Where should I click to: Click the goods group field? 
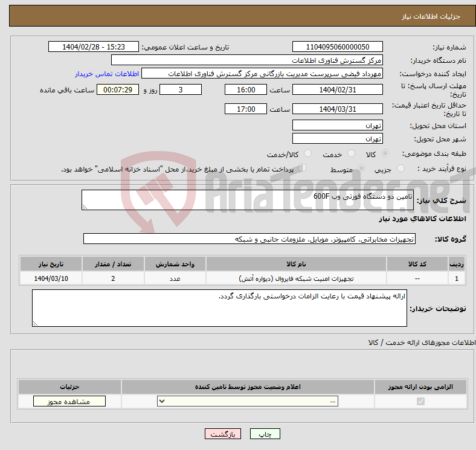pos(249,239)
